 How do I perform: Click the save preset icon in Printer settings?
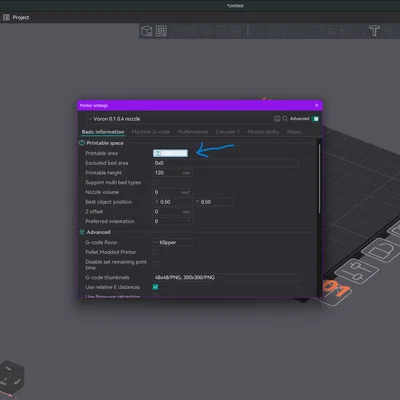pyautogui.click(x=277, y=119)
